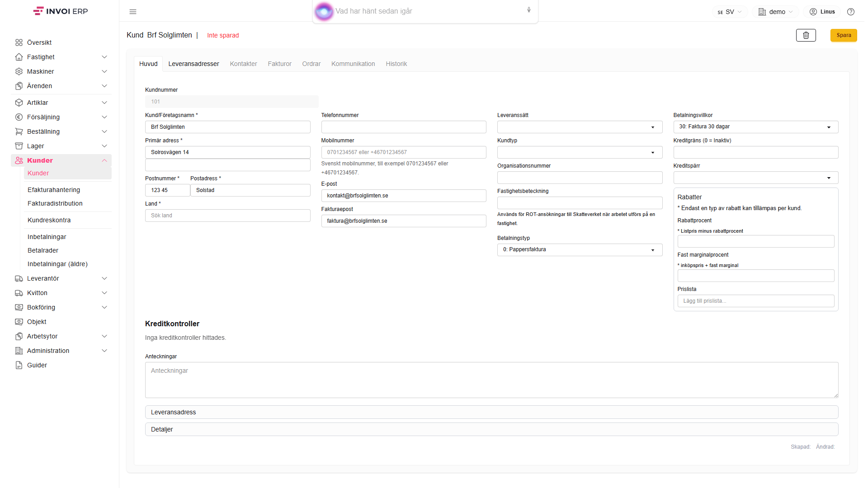Screen dimensions: 868x488
Task: Switch to the Fakturor tab
Action: [279, 64]
